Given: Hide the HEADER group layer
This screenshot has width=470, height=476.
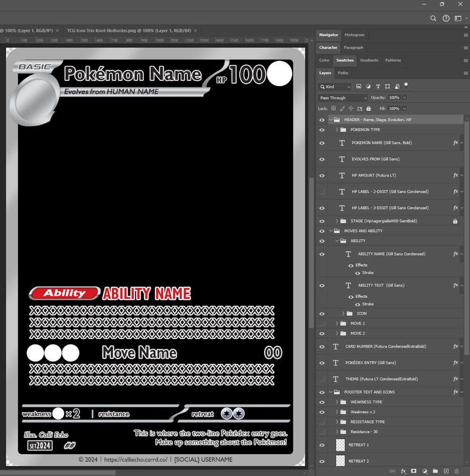Looking at the screenshot, I should click(x=322, y=120).
